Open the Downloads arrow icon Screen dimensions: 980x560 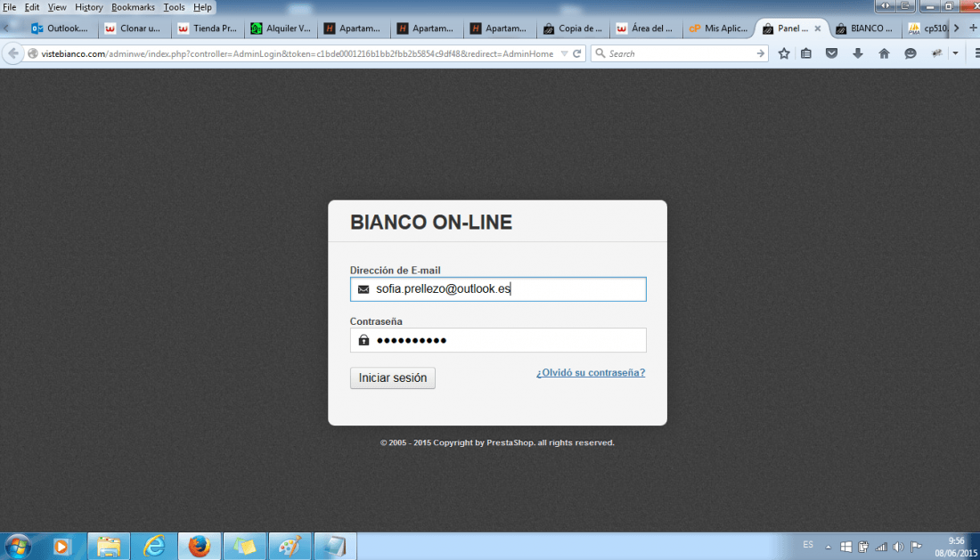pyautogui.click(x=857, y=53)
